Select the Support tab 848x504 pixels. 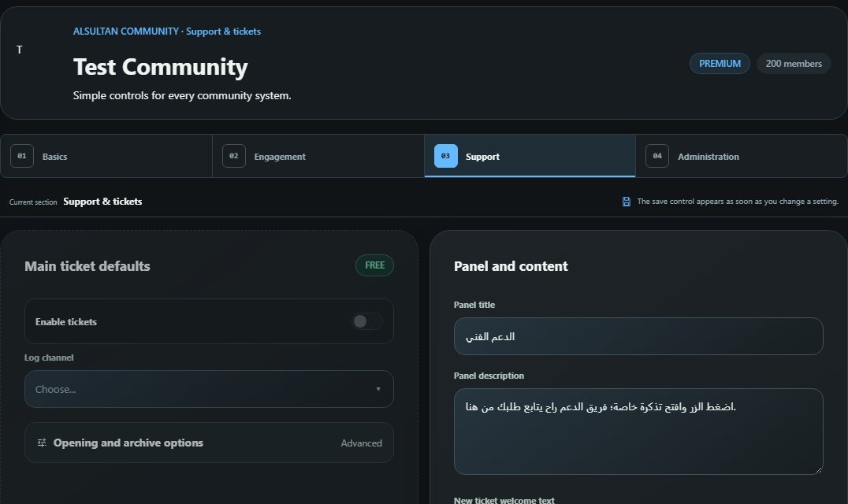coord(530,156)
